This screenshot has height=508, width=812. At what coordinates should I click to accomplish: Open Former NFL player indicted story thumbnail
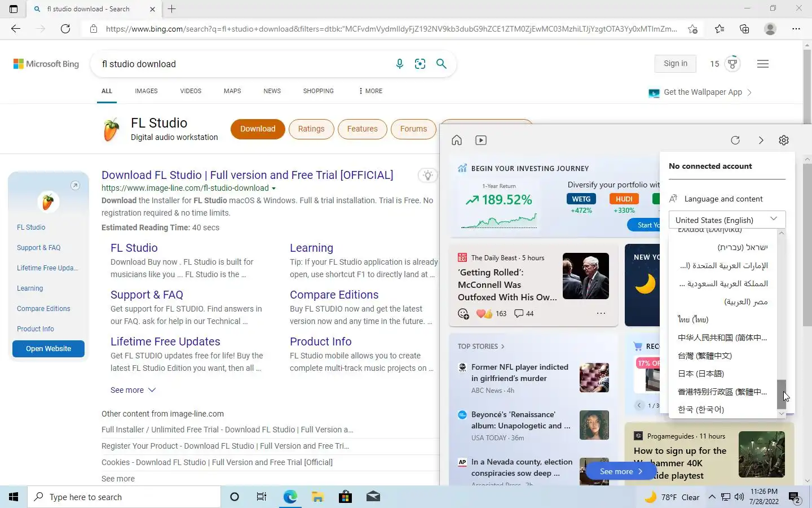[594, 378]
